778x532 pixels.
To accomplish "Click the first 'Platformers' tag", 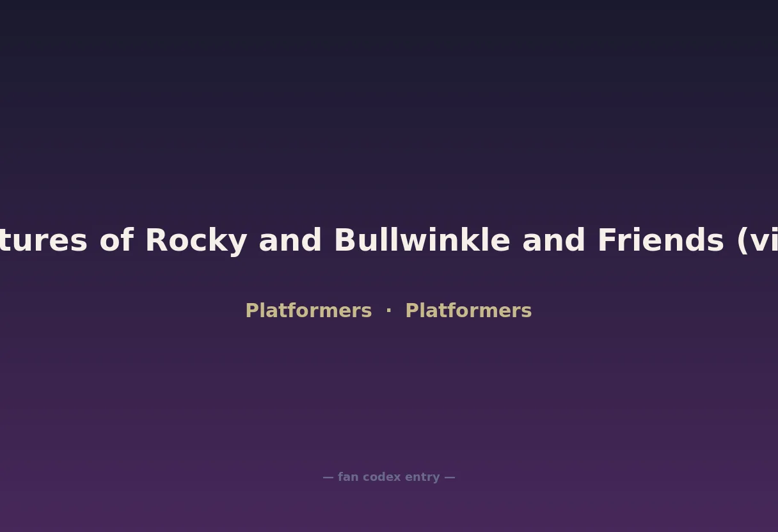I will [x=308, y=311].
